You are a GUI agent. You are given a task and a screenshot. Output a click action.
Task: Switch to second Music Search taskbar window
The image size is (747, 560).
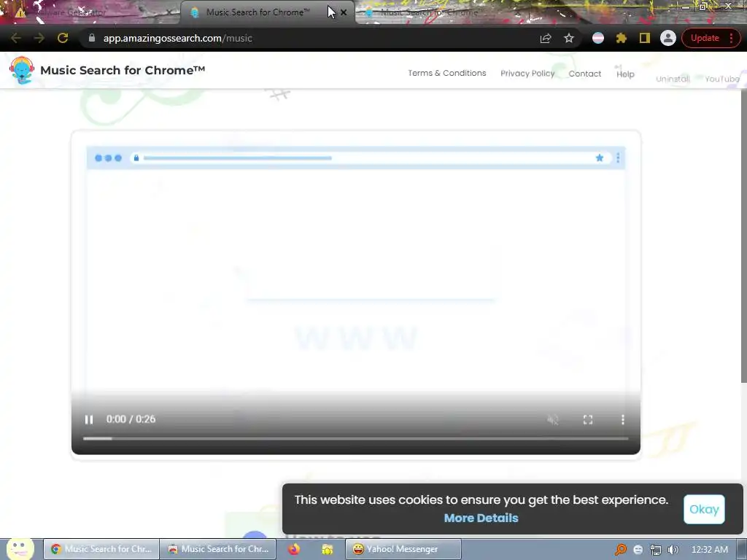[217, 549]
